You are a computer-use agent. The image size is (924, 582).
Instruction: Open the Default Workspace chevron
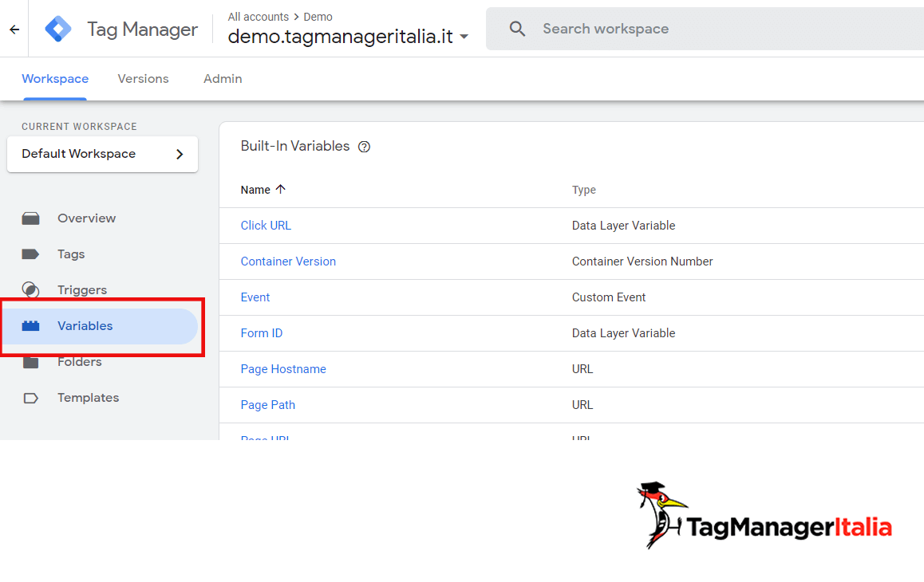tap(180, 155)
